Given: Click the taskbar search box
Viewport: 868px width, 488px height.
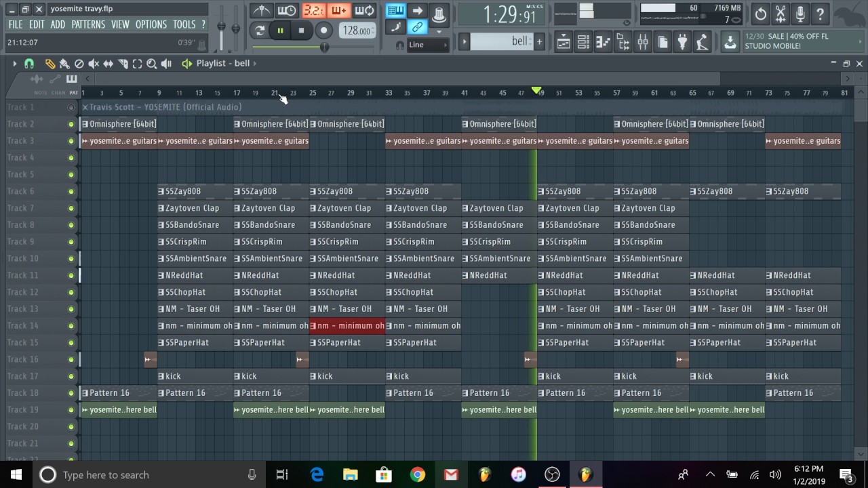Looking at the screenshot, I should 149,474.
